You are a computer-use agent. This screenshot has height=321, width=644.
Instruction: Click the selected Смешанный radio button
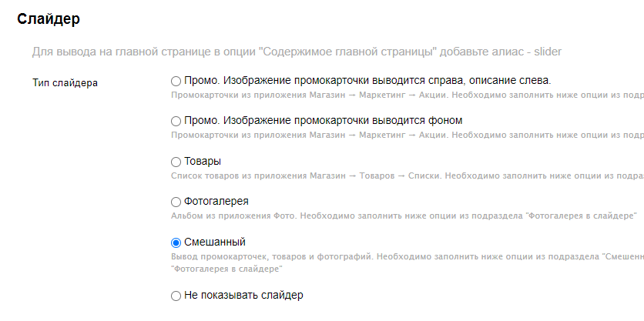pos(176,242)
